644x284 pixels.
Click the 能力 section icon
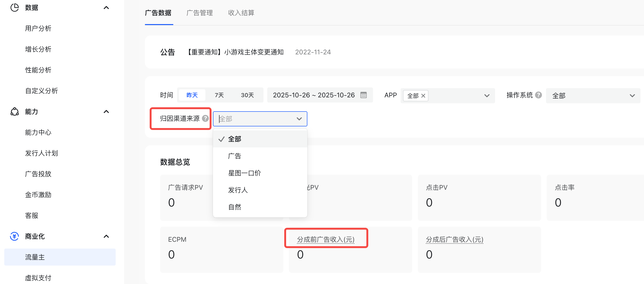tap(14, 112)
